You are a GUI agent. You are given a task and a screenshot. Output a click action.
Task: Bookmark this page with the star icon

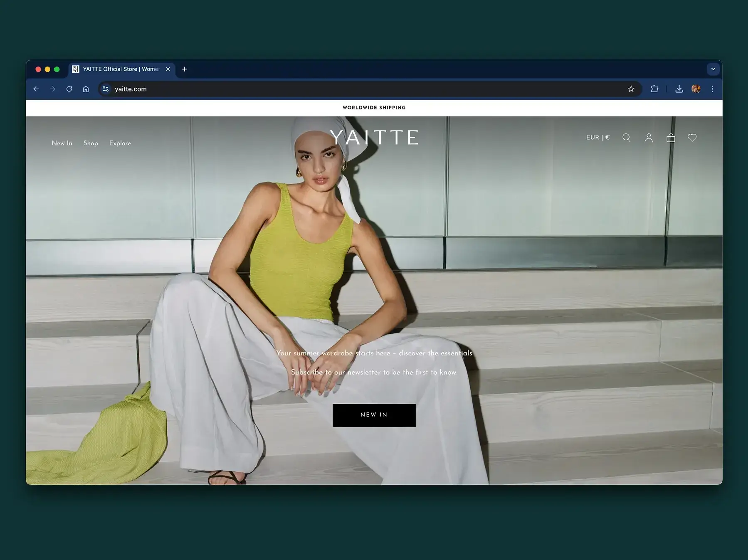point(631,89)
